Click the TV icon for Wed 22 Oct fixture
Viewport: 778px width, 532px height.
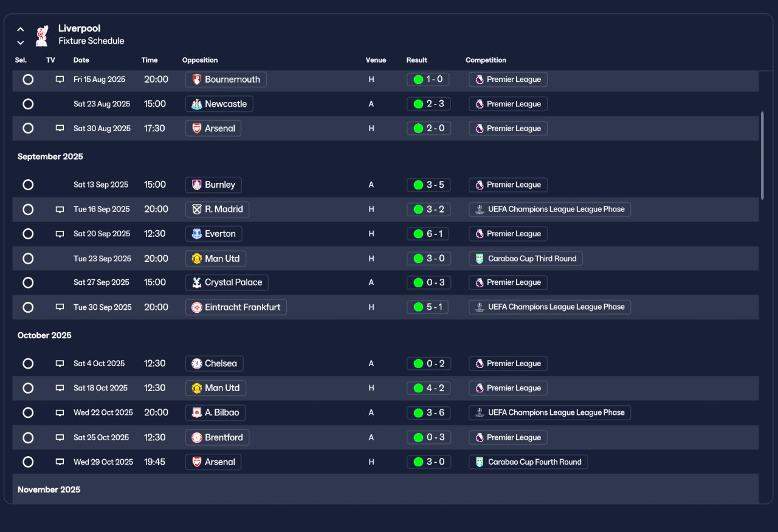point(60,413)
